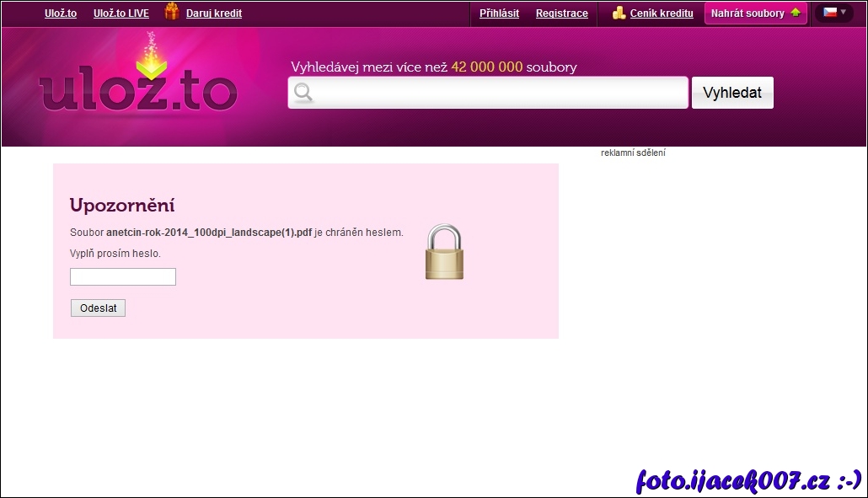
Task: Click the gift box icon
Action: pyautogui.click(x=172, y=12)
